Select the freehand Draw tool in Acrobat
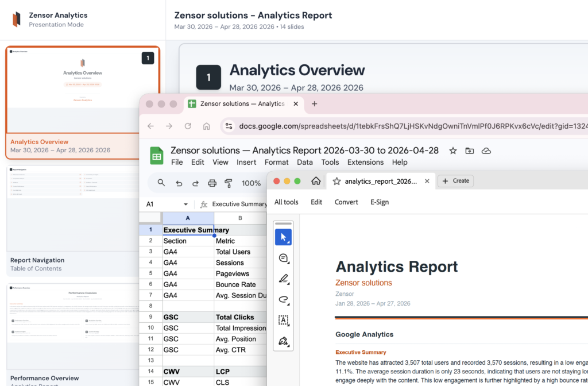The width and height of the screenshot is (588, 386). click(283, 299)
